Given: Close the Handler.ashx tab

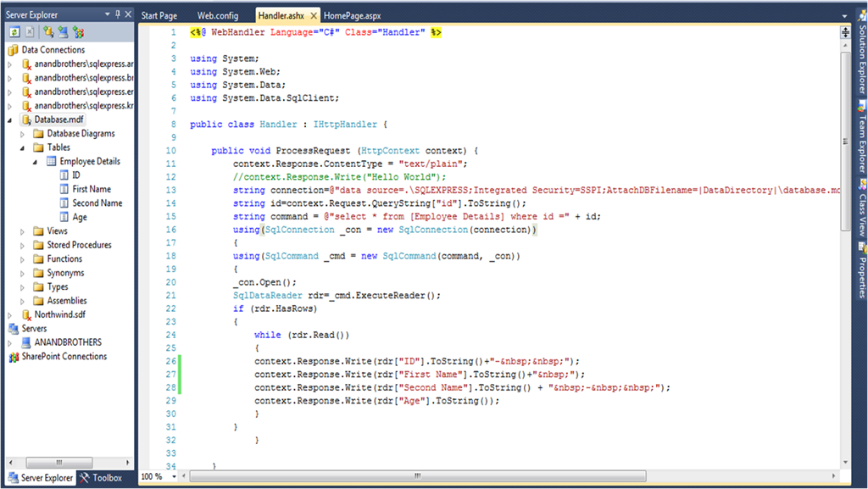Looking at the screenshot, I should 314,16.
